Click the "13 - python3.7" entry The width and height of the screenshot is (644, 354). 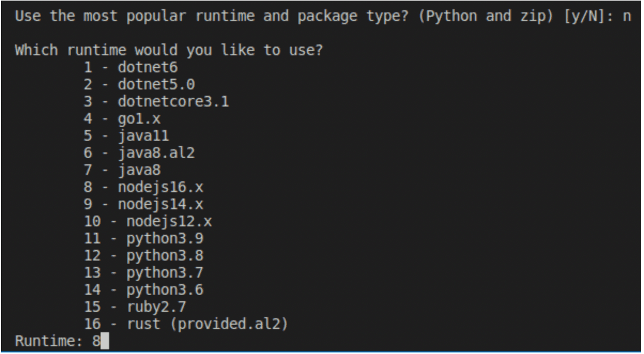click(x=143, y=273)
